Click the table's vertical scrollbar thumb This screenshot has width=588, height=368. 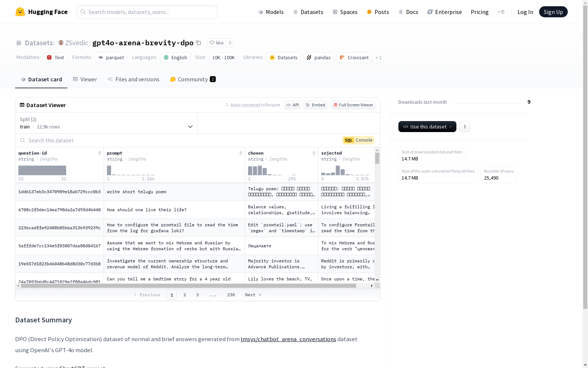pyautogui.click(x=377, y=158)
